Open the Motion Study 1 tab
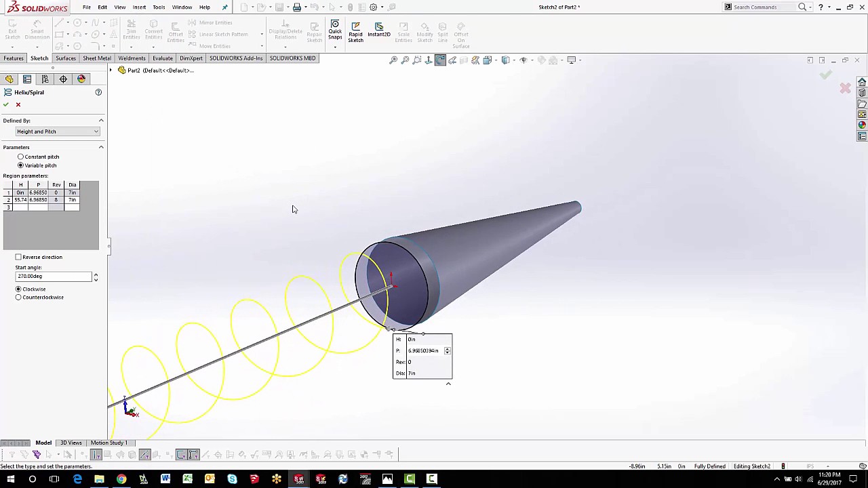 coord(108,443)
